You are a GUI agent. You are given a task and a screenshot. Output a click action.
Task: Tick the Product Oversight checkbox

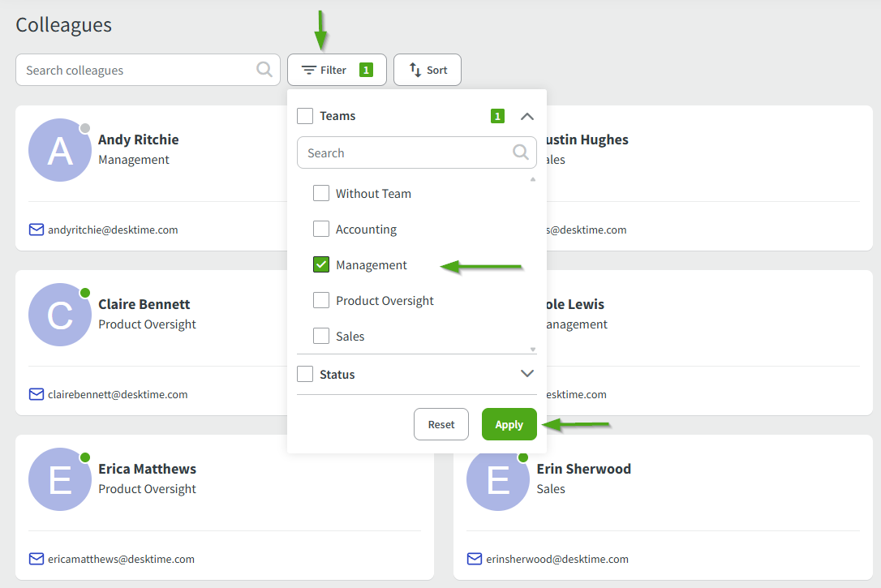point(321,301)
